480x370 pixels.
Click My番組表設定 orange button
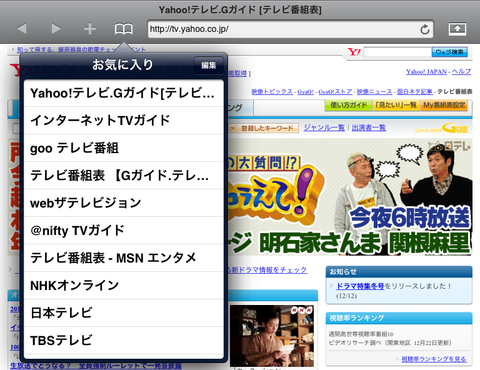[444, 105]
